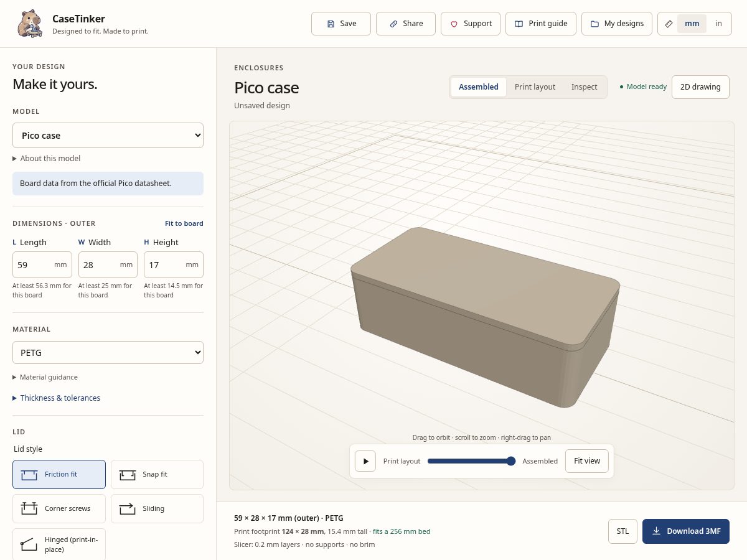The width and height of the screenshot is (747, 560).
Task: Open the 2D drawing
Action: (700, 87)
